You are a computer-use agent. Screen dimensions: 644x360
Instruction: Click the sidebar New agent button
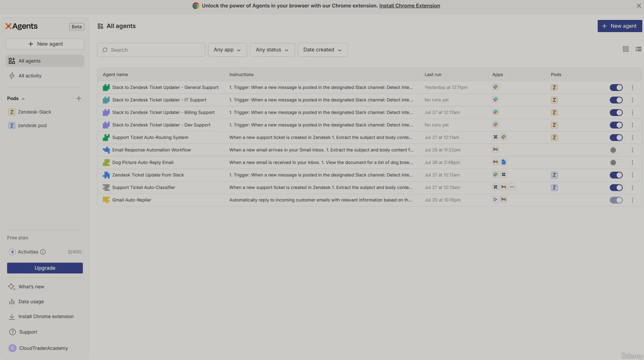45,44
